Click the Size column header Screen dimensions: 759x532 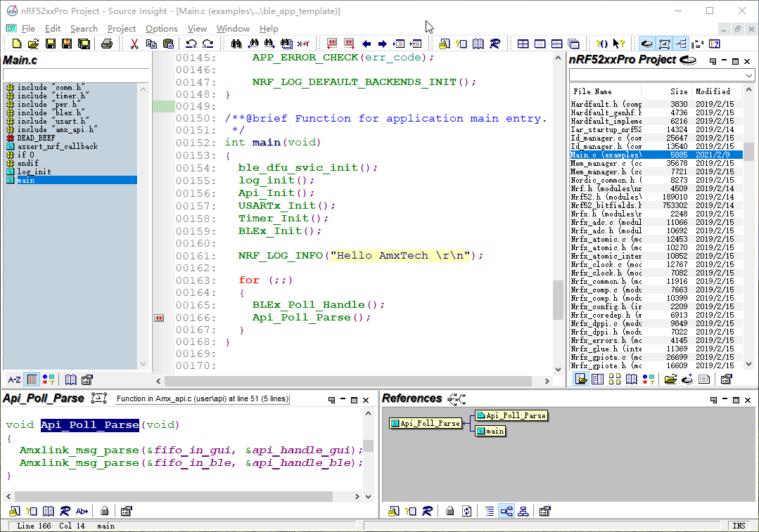pos(678,91)
